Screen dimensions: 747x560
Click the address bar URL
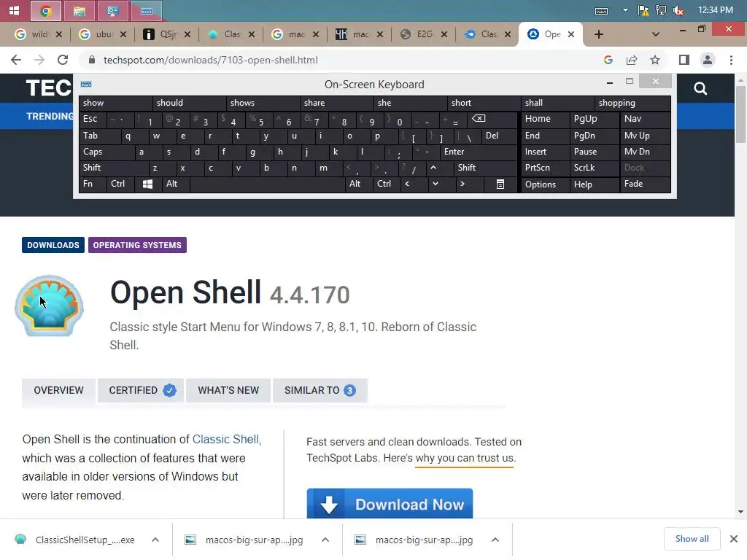(211, 60)
